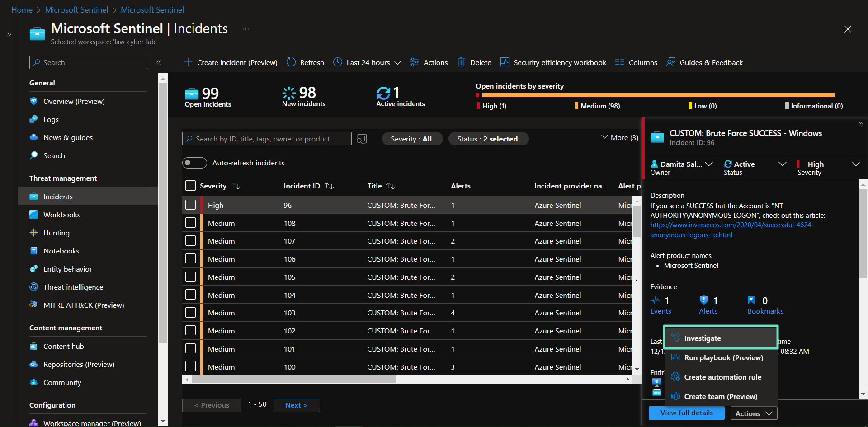Open Security efficiency workbook icon
The height and width of the screenshot is (427, 868).
click(x=505, y=62)
